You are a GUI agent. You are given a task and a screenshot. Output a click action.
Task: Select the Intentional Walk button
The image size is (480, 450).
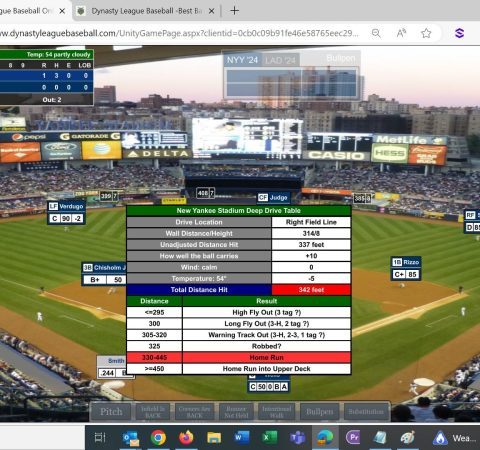coord(277,412)
